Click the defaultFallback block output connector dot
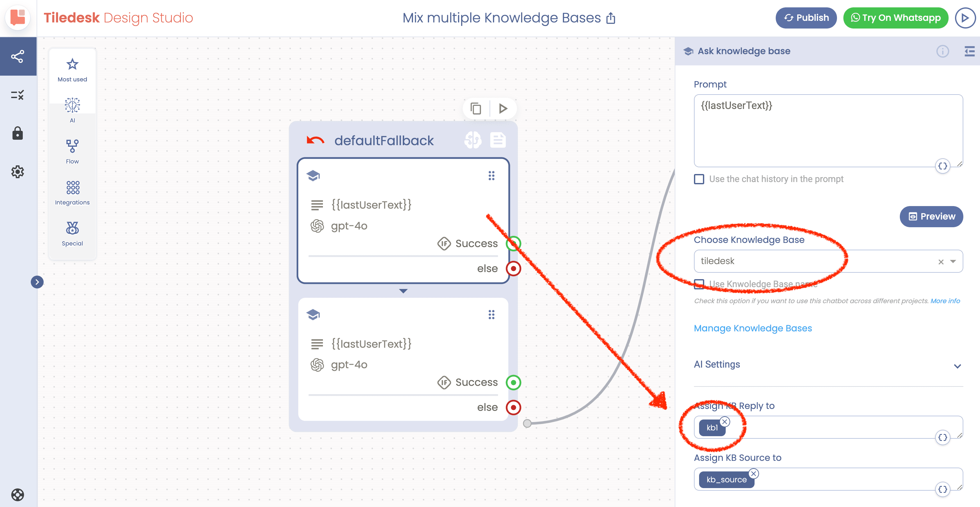980x507 pixels. [527, 423]
